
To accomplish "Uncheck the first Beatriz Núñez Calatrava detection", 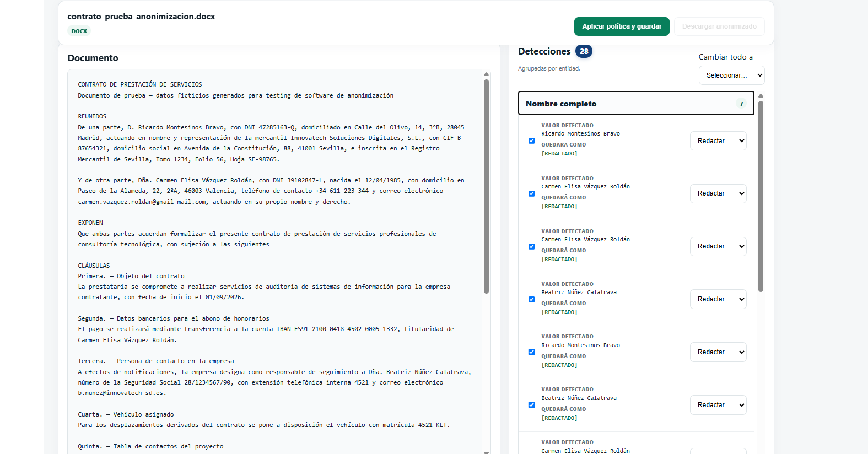I will [x=532, y=300].
